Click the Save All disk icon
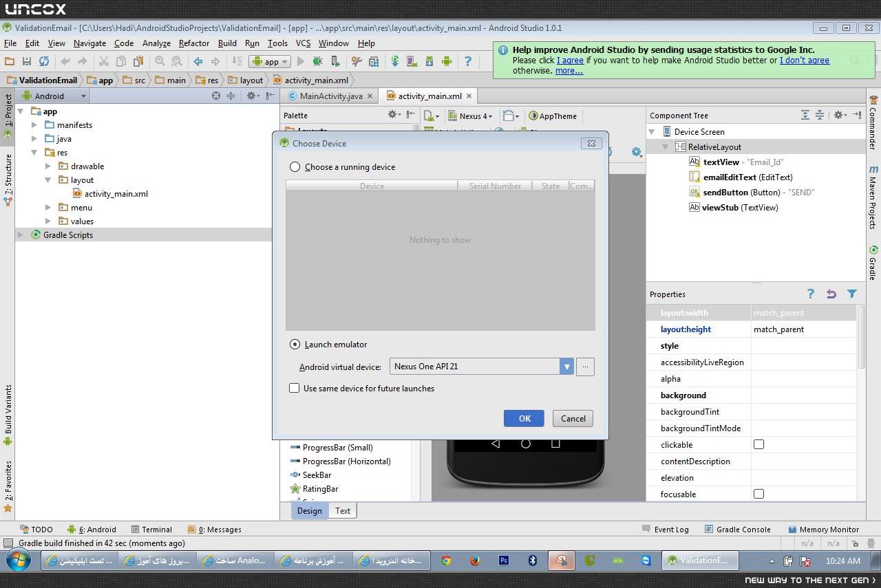This screenshot has width=881, height=588. pos(27,61)
